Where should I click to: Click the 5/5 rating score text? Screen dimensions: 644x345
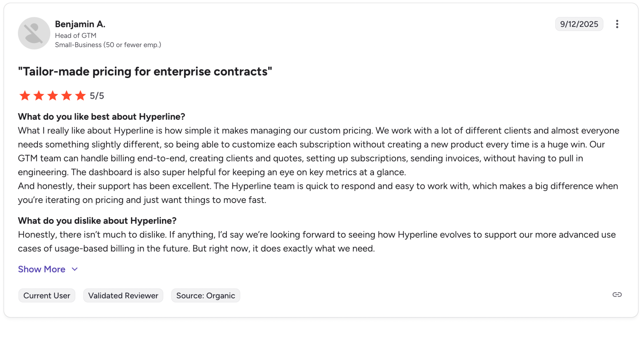pos(97,96)
